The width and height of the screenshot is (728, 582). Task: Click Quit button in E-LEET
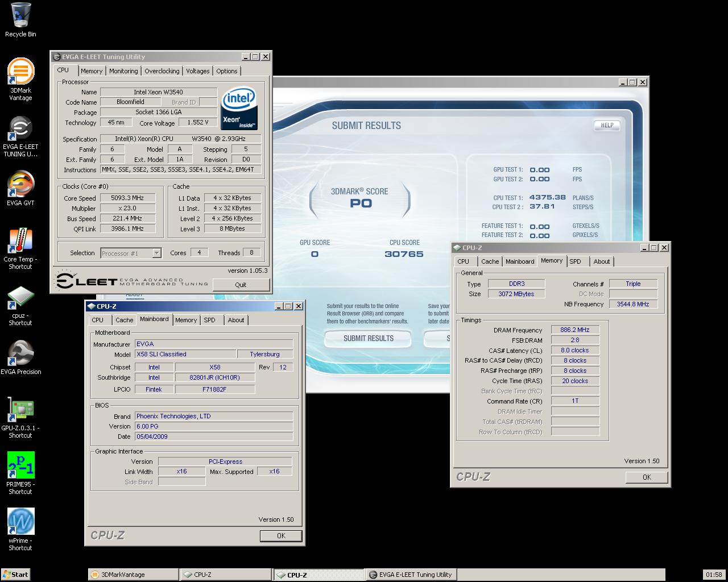pos(241,285)
